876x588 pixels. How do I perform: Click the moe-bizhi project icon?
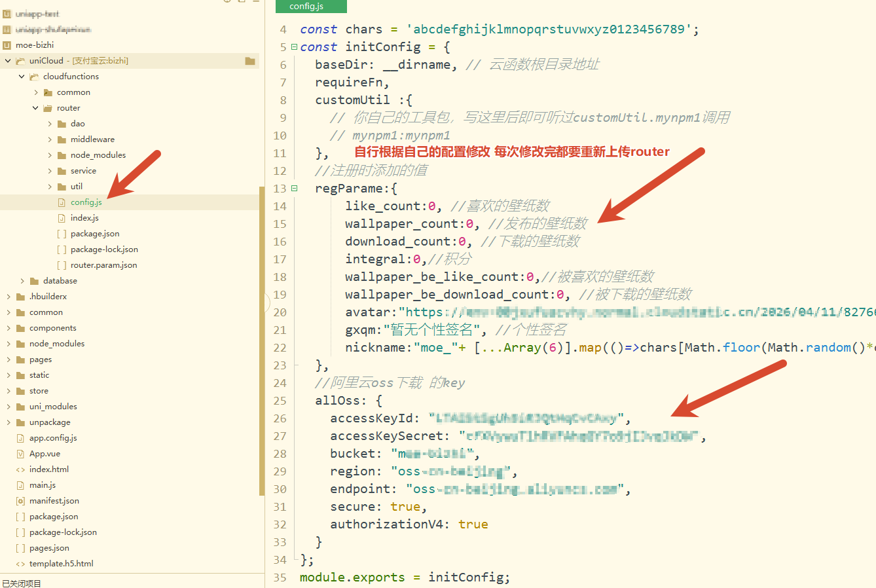pos(7,45)
